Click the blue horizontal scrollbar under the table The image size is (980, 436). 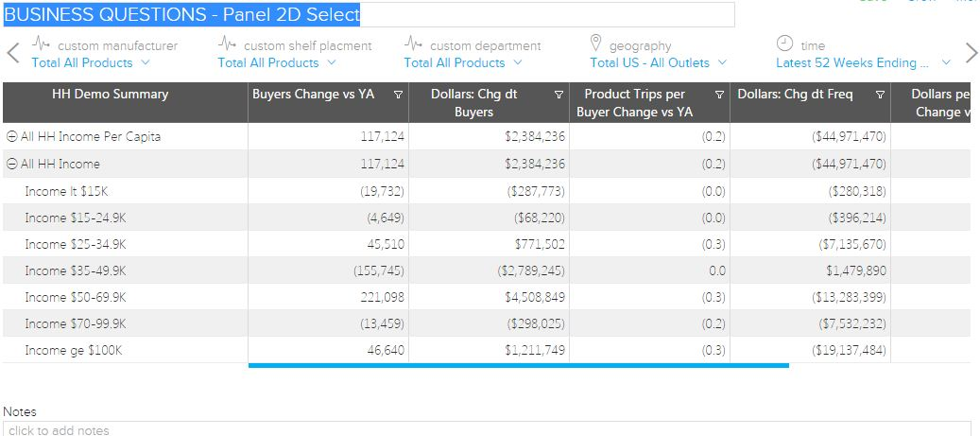coord(518,365)
